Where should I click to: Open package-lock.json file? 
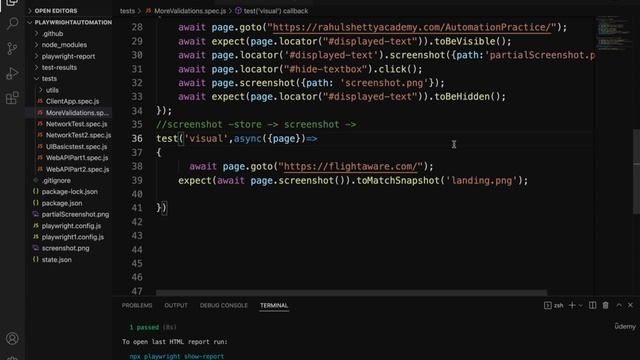(69, 191)
